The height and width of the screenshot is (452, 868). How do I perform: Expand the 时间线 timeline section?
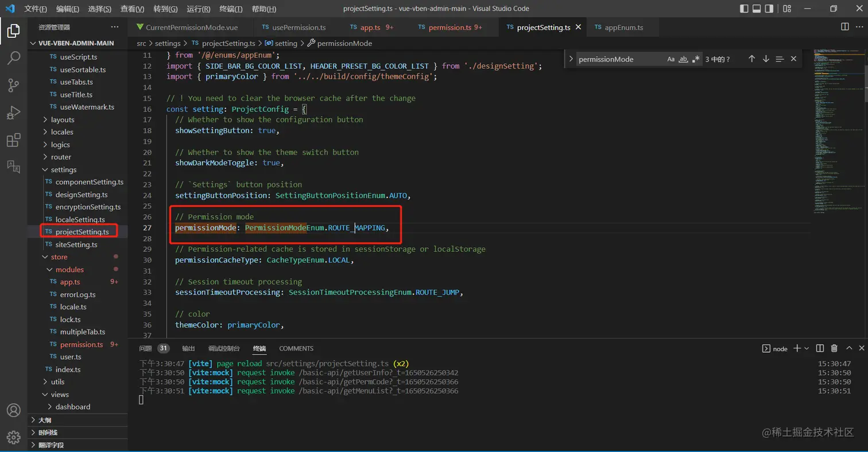[78, 432]
